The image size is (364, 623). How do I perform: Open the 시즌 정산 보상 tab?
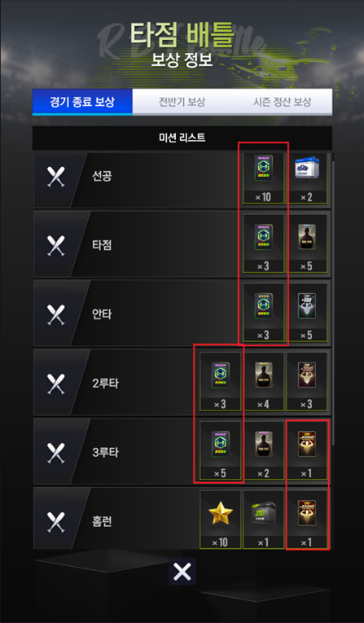pos(282,102)
